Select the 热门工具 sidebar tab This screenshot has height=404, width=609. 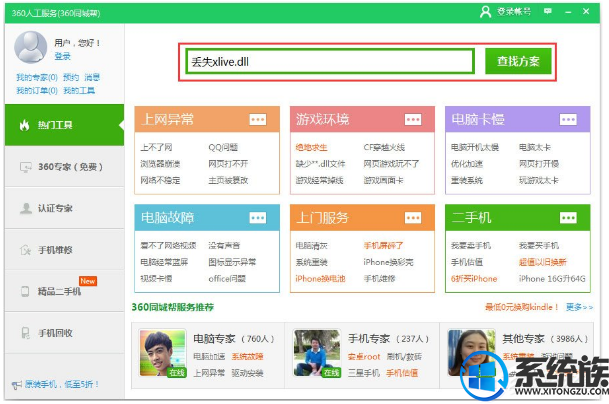(64, 125)
